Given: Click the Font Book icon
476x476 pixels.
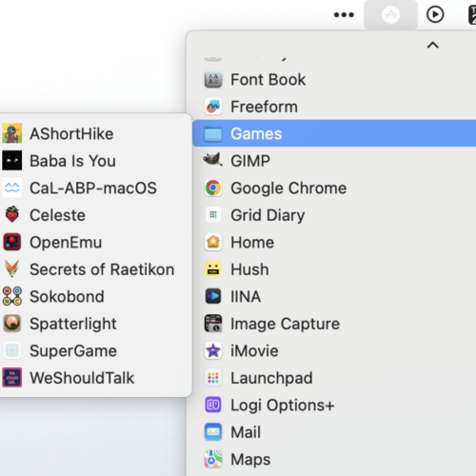Looking at the screenshot, I should click(213, 79).
